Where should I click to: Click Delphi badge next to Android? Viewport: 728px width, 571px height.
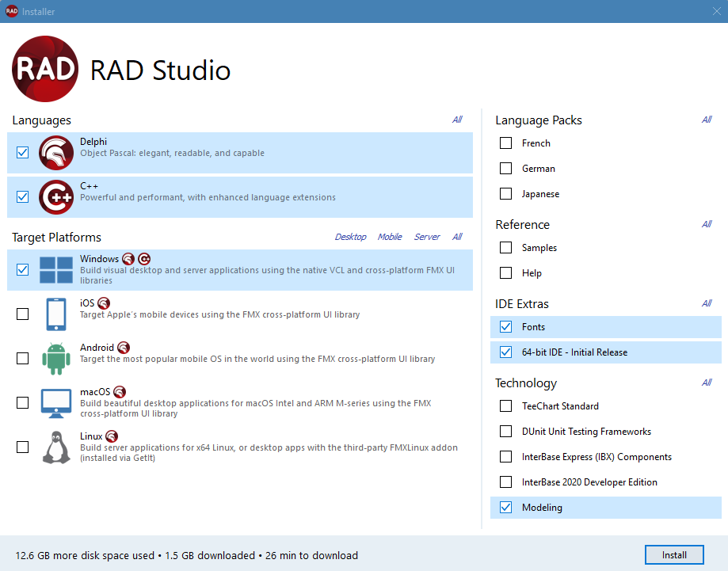[x=124, y=347]
